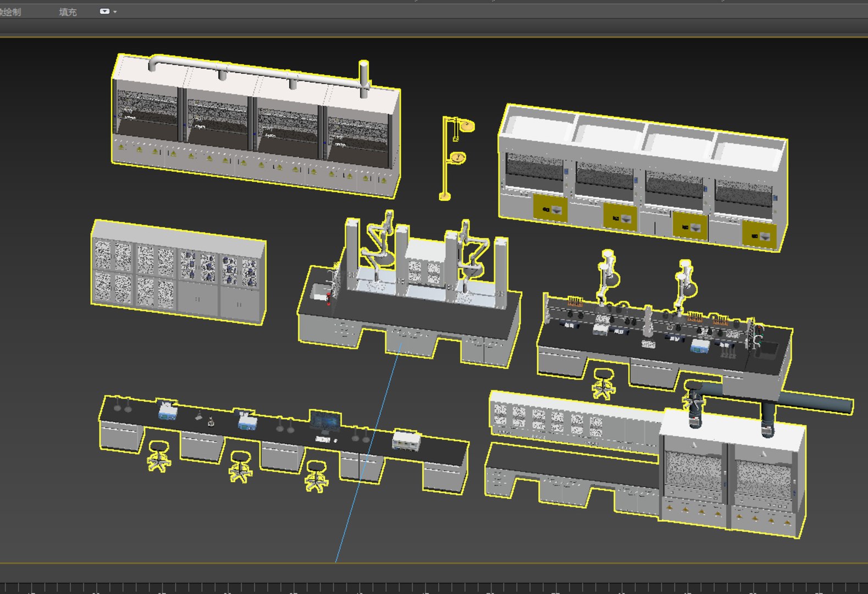Screen dimensions: 868x594
Task: Pick the leftmost stool under the long bench
Action: [159, 456]
